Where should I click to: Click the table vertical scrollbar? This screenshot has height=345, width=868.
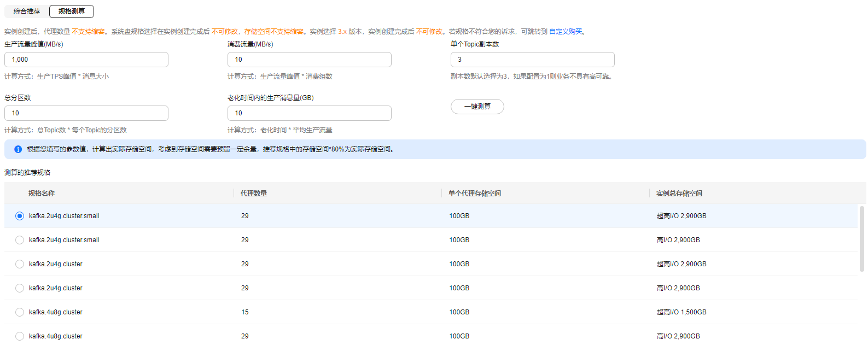pyautogui.click(x=862, y=239)
